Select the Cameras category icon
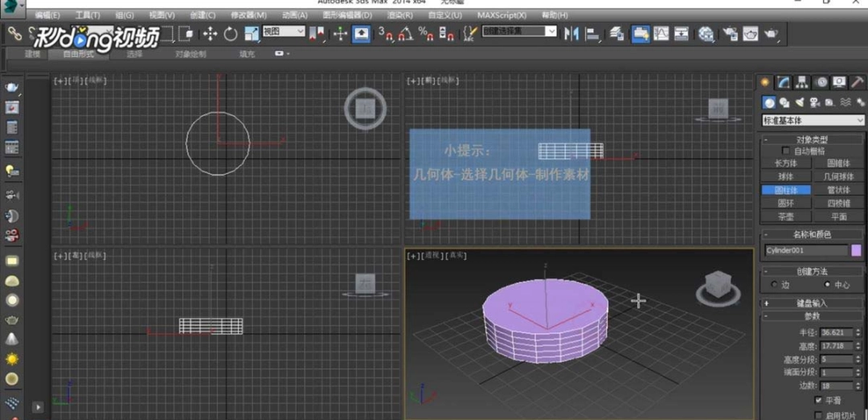Screen dimensions: 868x420 click(814, 102)
